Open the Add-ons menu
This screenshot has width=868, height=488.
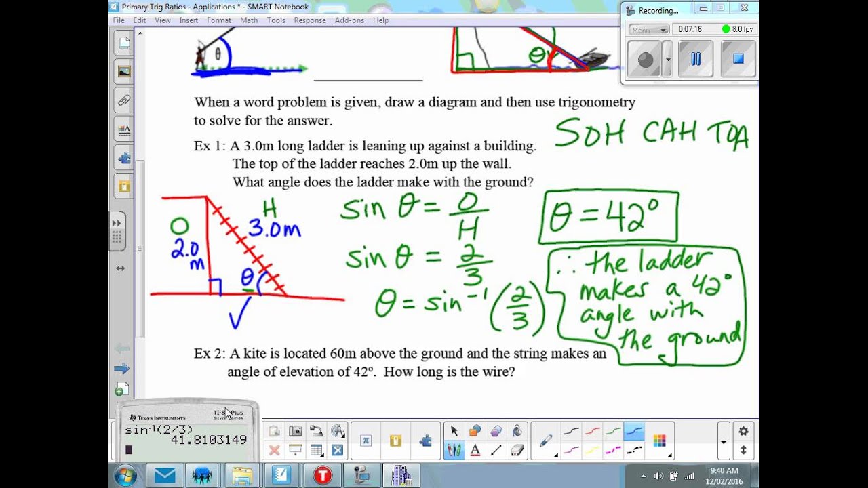pyautogui.click(x=349, y=20)
